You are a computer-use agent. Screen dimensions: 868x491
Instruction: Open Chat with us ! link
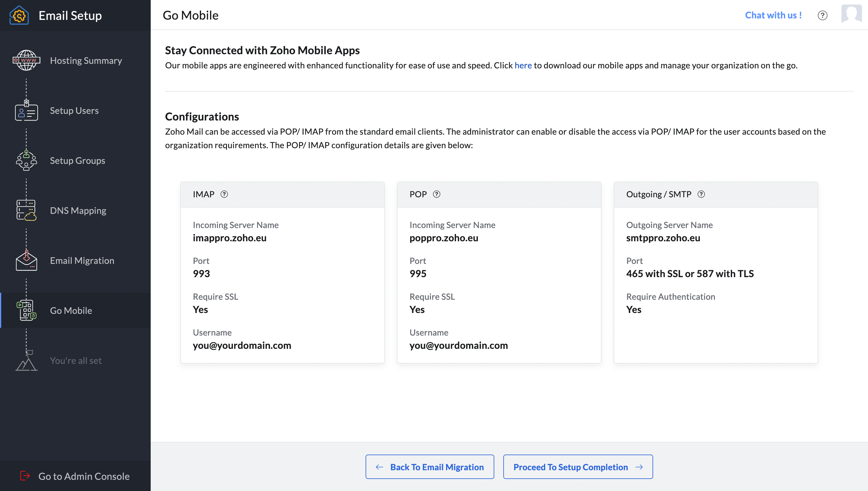pyautogui.click(x=773, y=15)
